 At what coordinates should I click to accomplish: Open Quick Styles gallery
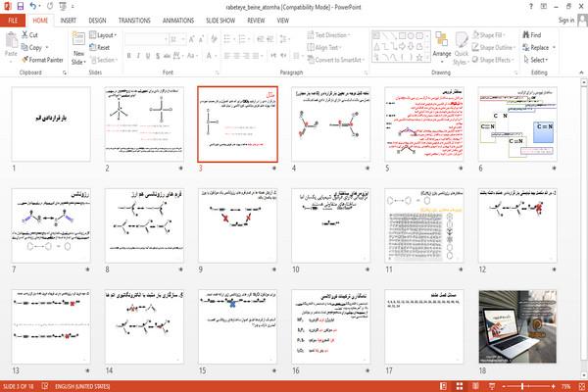[x=461, y=48]
